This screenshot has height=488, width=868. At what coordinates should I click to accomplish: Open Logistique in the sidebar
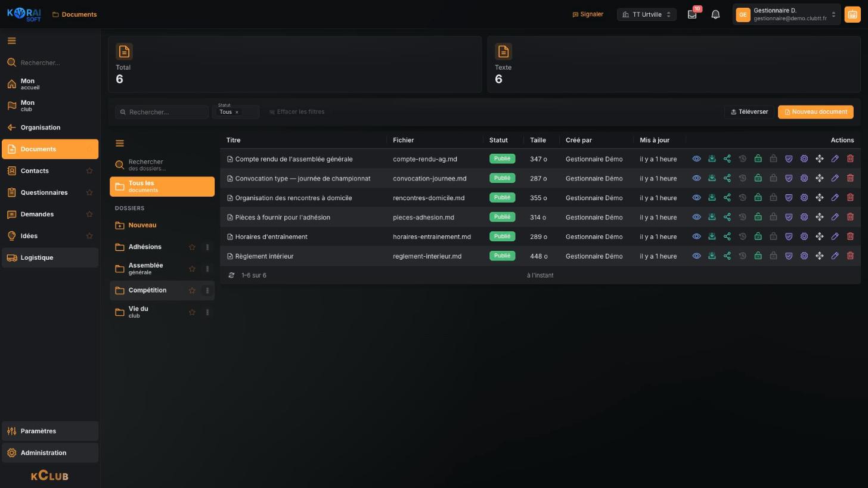point(50,257)
